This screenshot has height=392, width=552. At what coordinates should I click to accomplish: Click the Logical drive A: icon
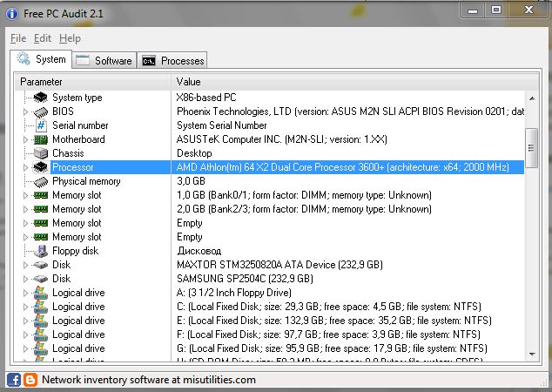point(40,293)
